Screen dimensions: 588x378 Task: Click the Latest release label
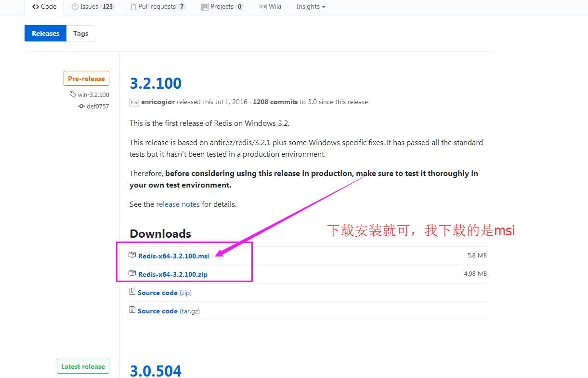click(x=83, y=366)
